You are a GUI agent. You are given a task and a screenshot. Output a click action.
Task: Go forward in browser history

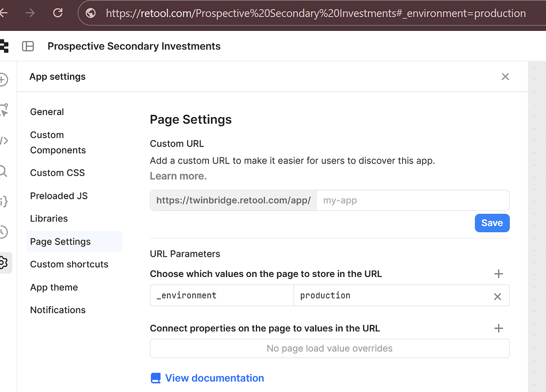tap(30, 13)
